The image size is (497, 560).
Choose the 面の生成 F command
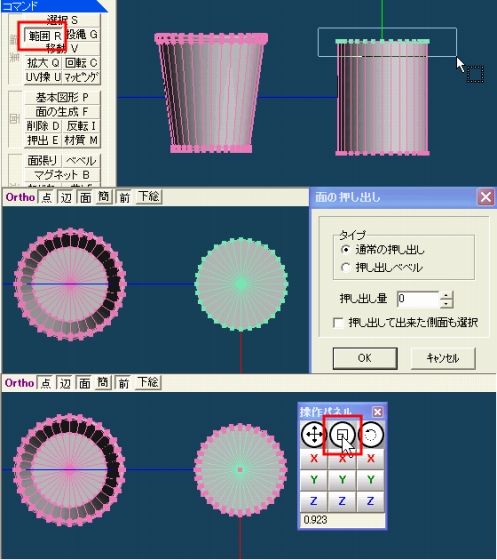pos(62,112)
